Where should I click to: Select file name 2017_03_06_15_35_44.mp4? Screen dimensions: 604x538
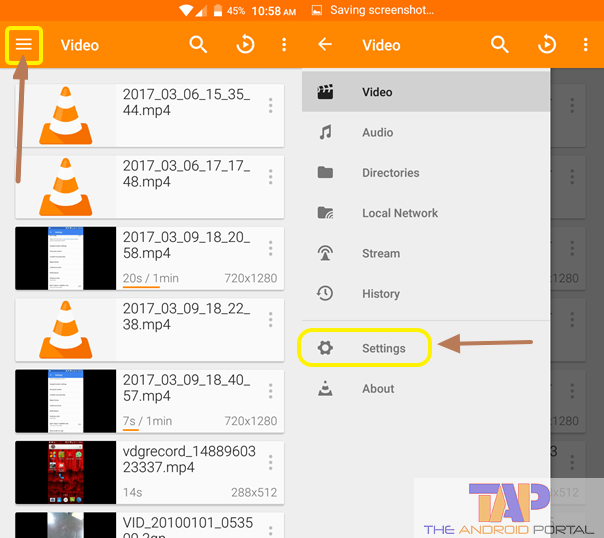[186, 102]
